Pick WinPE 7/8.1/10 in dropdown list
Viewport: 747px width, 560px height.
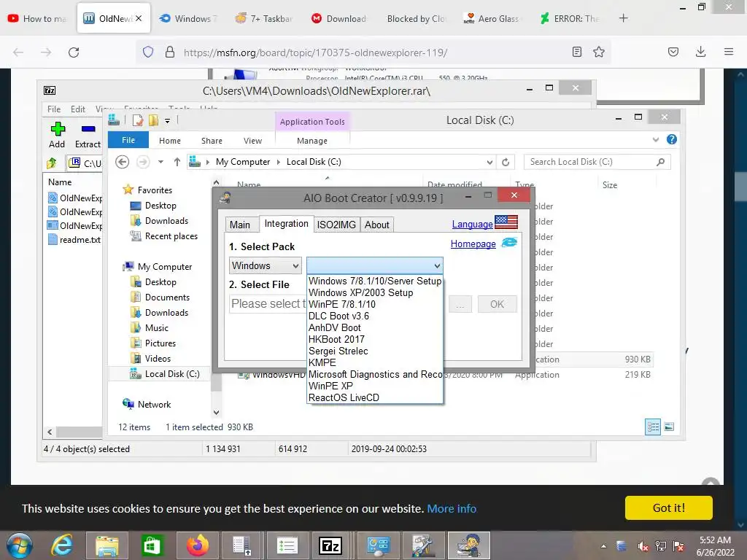[x=342, y=304]
